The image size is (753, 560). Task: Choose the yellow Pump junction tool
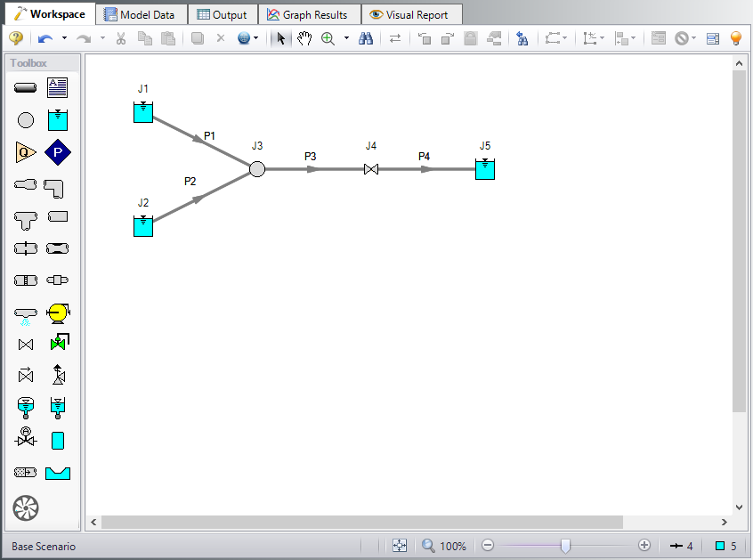[x=58, y=312]
